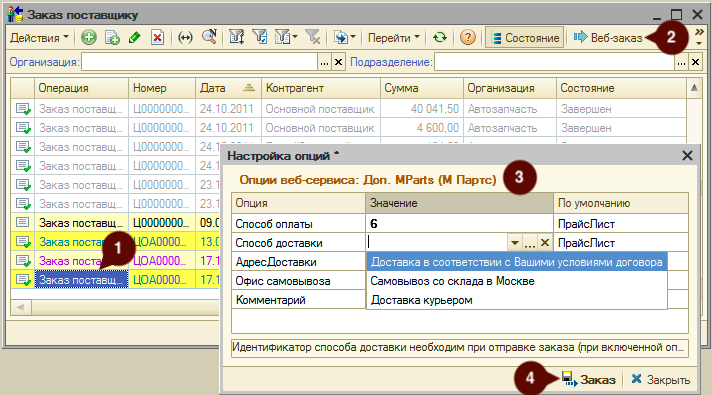Screen dimensions: 712x395
Task: Click the Сумма column header
Action: pos(422,88)
